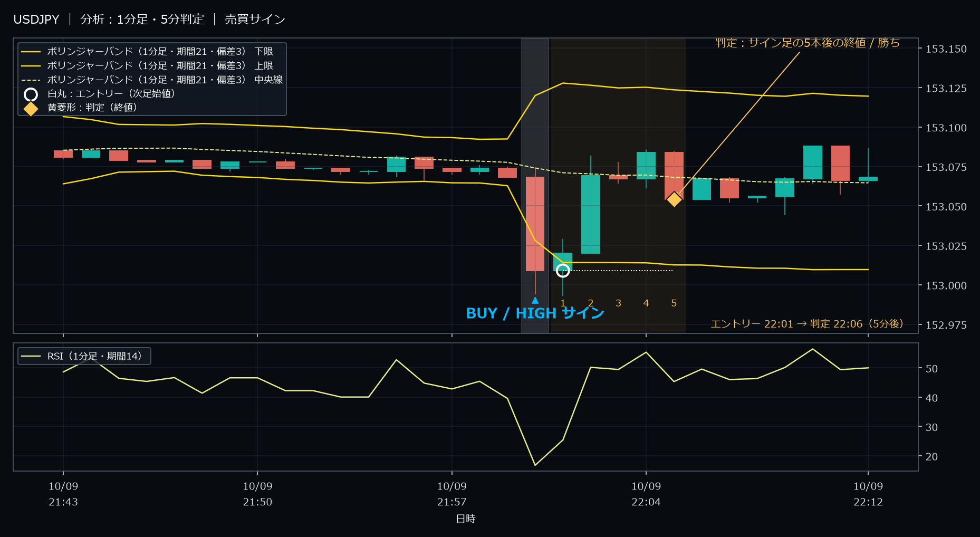Click the yellow diamond icon in the legend
Screen dimensions: 980x537
point(31,109)
